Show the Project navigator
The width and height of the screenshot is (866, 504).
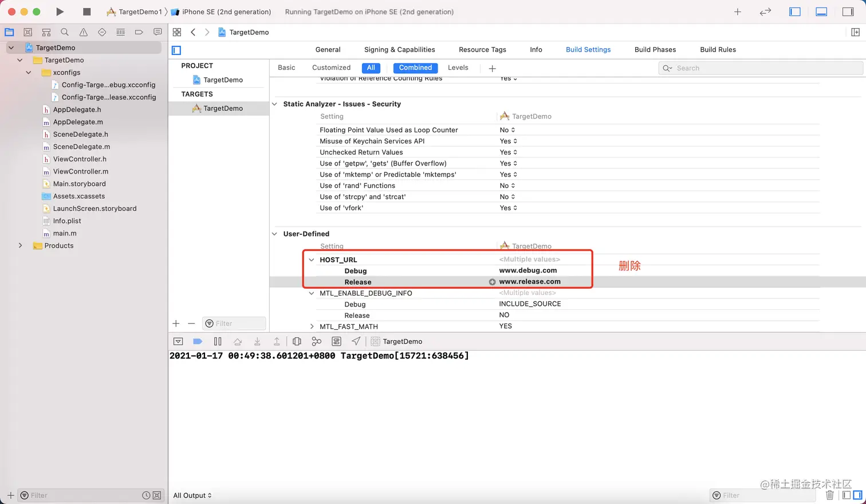[9, 32]
